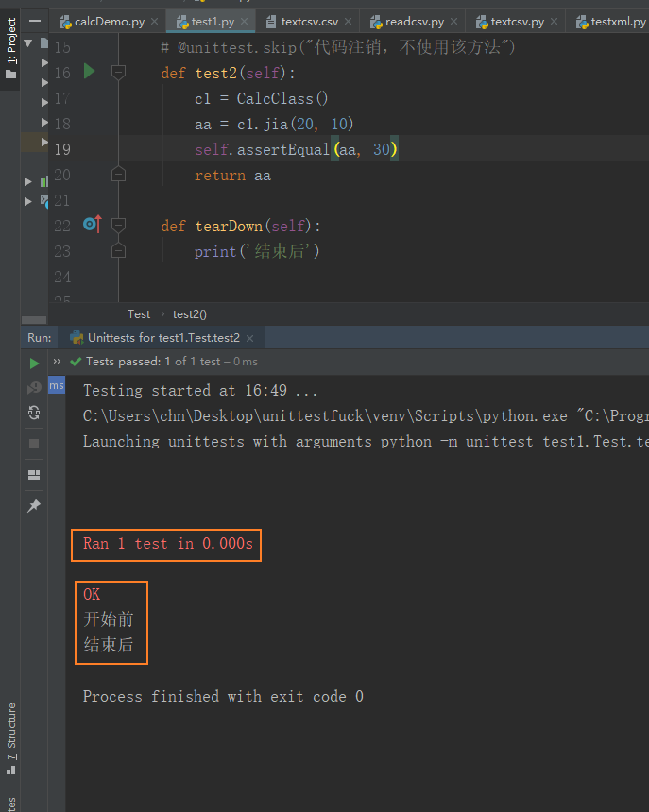Screen dimensions: 649x812
Task: Expand the highlighted project tree row arrow
Action: click(x=44, y=142)
